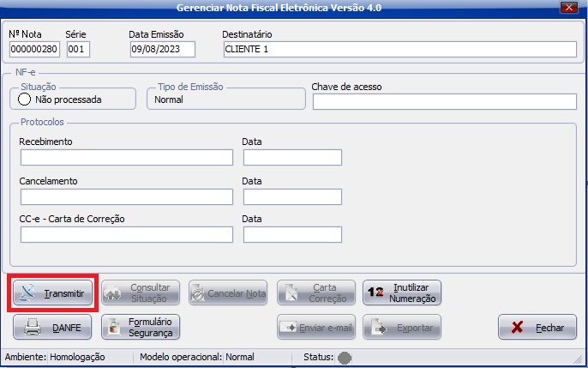Select the Série input field

78,49
